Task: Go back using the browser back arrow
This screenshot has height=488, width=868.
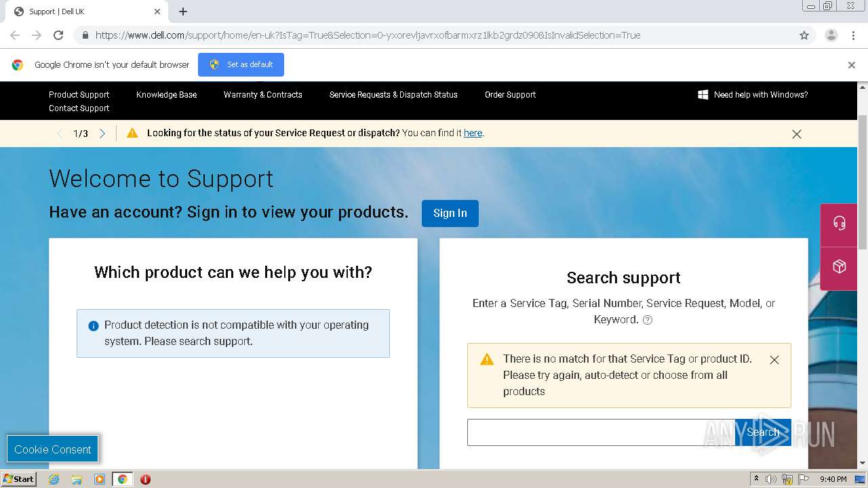Action: click(15, 35)
